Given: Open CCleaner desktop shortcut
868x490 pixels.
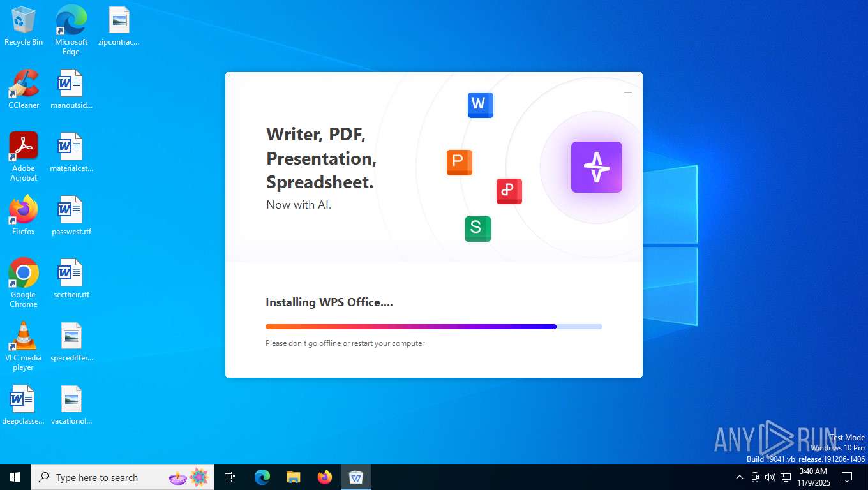Looking at the screenshot, I should pos(24,89).
